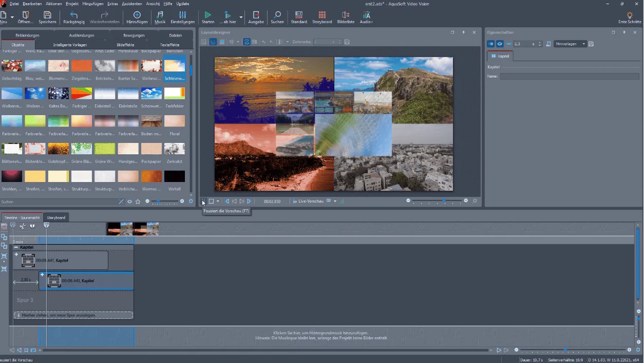The image size is (644, 363).
Task: Click the scissors tool in timeline
Action: (23, 226)
